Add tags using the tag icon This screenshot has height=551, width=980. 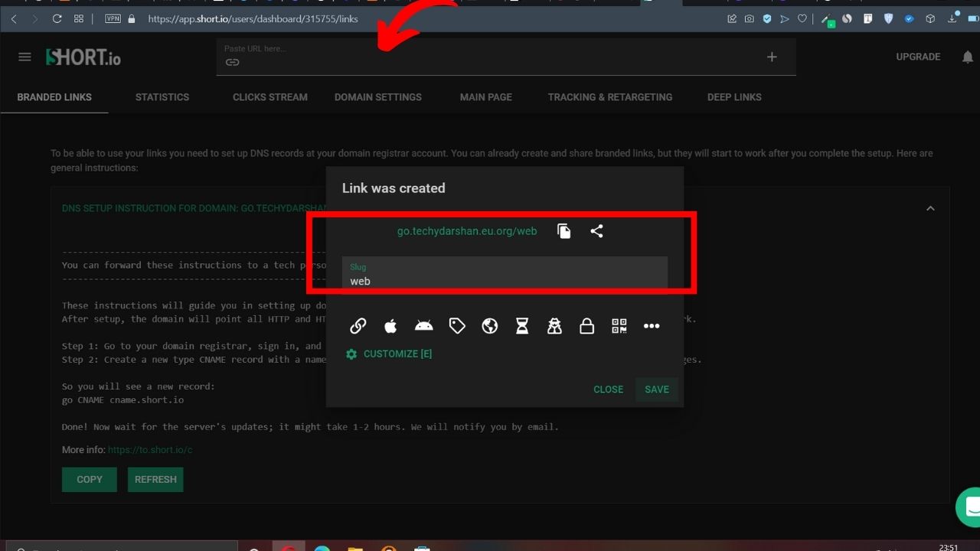(457, 326)
